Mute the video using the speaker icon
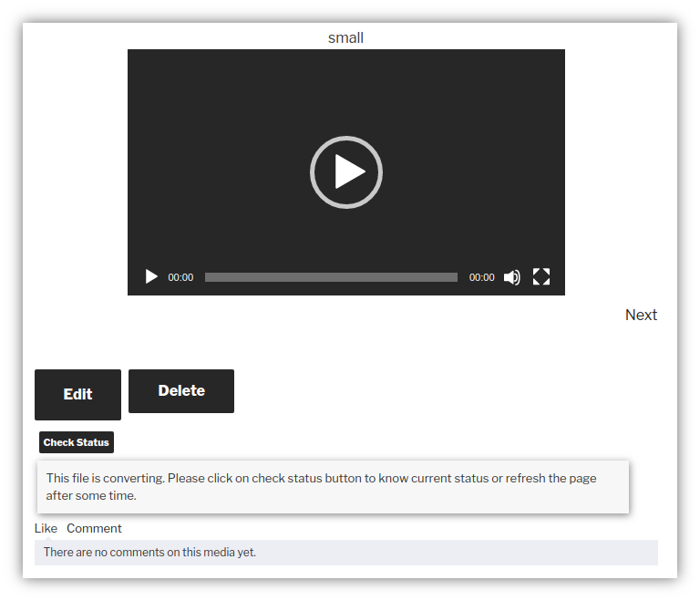The width and height of the screenshot is (700, 601). (x=512, y=277)
